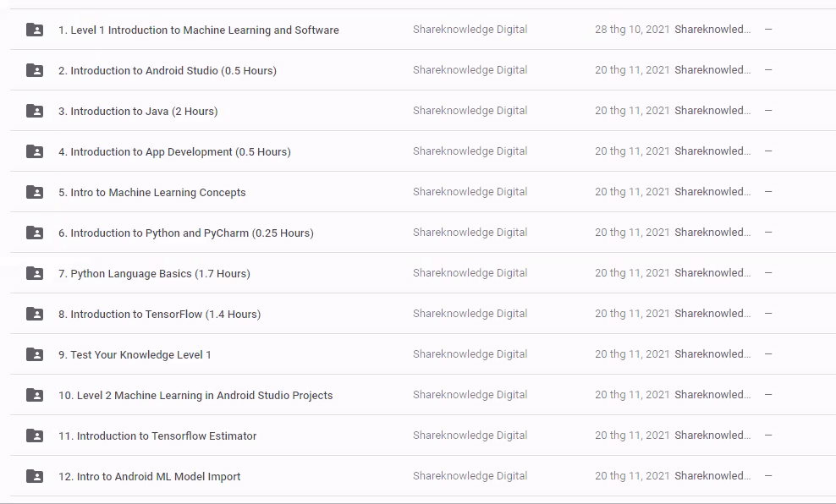Click the 28 thg 10, 2021 modified date
This screenshot has width=836, height=504.
point(631,30)
